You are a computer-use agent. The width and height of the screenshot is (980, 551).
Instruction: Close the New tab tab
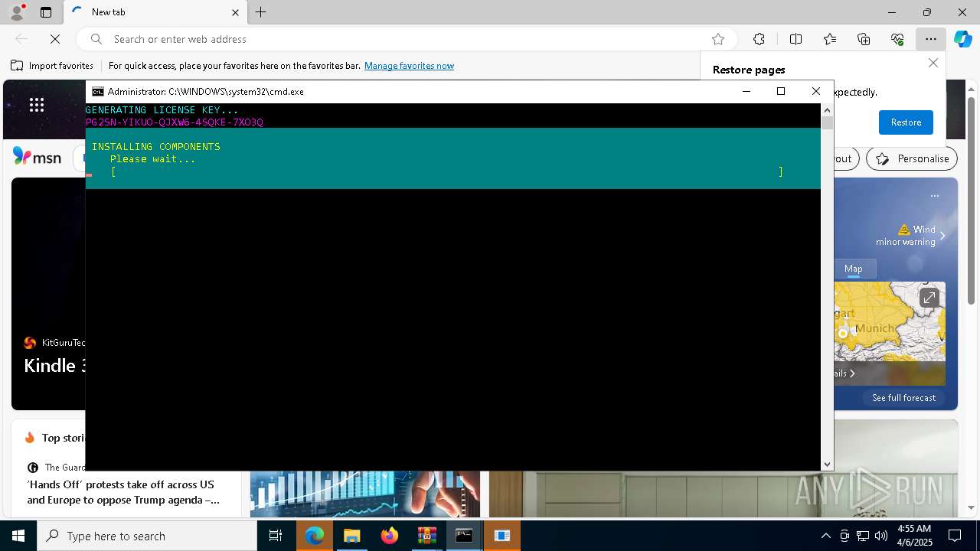(x=235, y=12)
